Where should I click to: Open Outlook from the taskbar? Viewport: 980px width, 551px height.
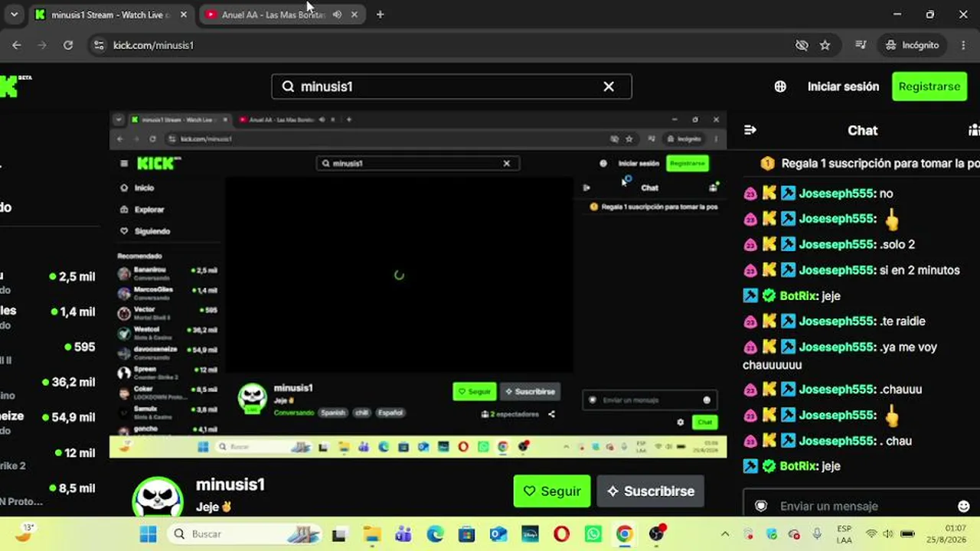tap(498, 533)
